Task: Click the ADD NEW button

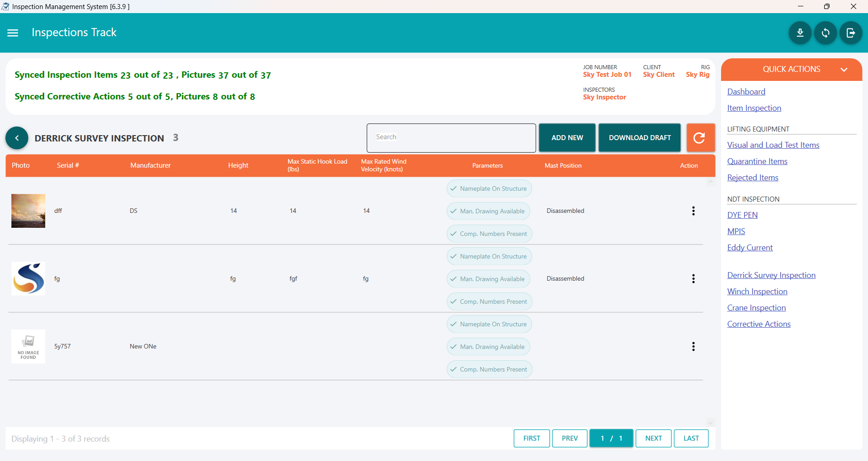Action: [x=567, y=138]
